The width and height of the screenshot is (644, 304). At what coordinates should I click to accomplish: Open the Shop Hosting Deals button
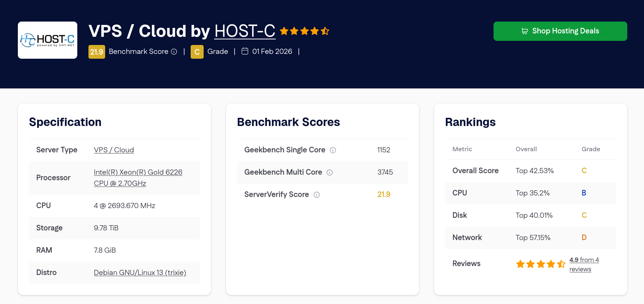pos(560,31)
